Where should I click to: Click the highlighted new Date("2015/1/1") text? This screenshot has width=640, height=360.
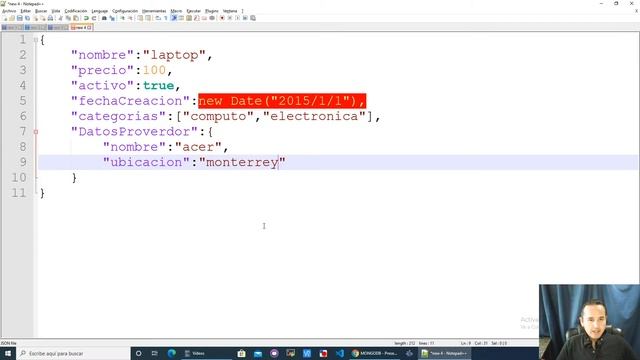[x=282, y=101]
